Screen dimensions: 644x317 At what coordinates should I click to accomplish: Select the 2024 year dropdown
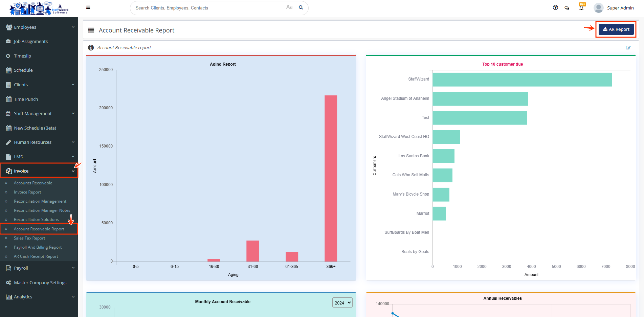[x=342, y=303]
